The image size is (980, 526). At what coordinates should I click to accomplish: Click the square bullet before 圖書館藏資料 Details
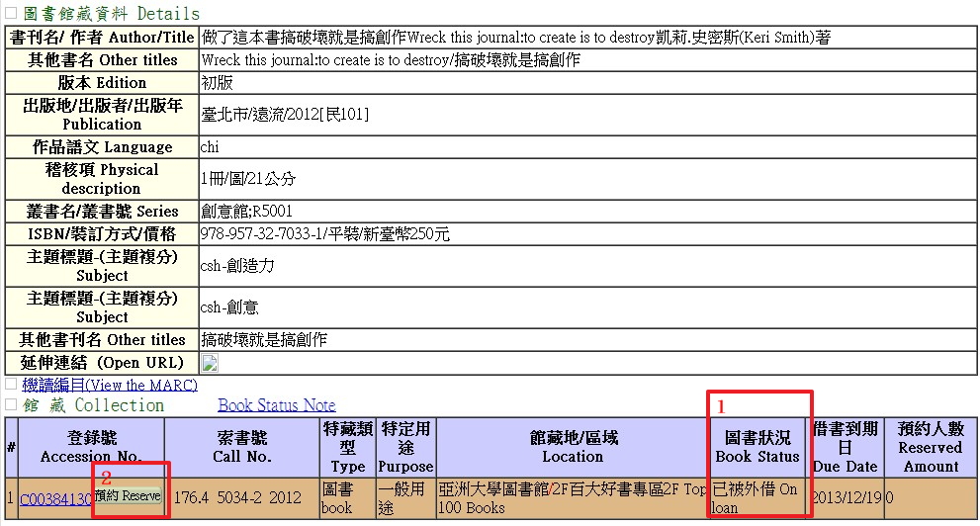click(x=11, y=13)
